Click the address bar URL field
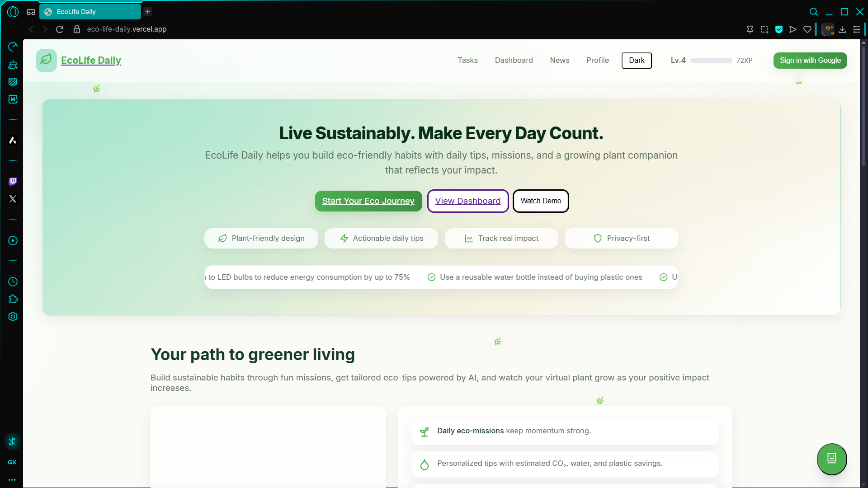868x488 pixels. (127, 29)
